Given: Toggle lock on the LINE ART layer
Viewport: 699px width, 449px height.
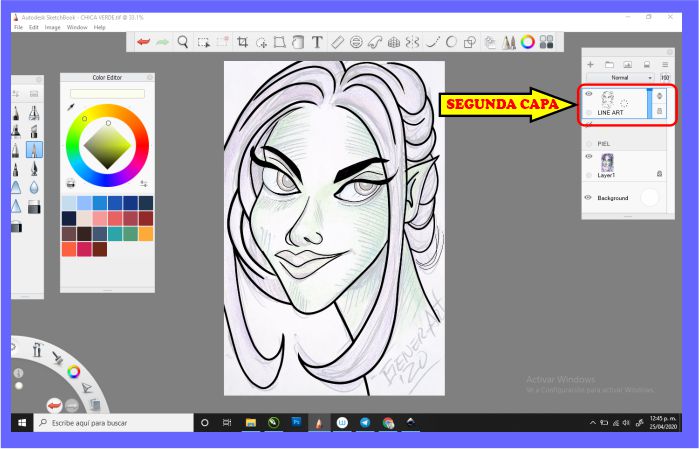Looking at the screenshot, I should tap(660, 111).
